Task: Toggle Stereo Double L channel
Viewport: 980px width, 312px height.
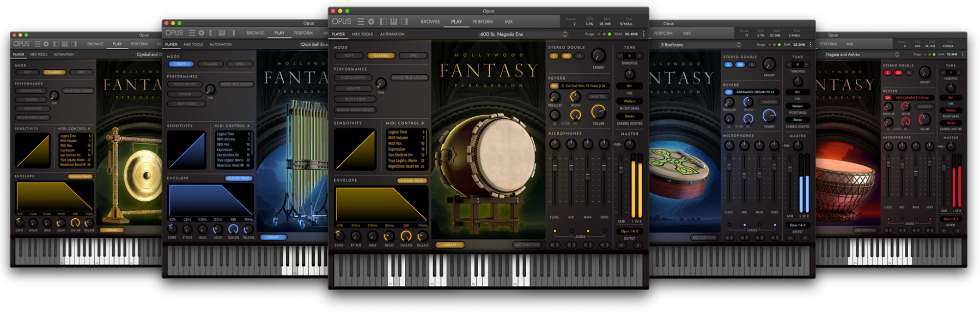Action: click(x=554, y=56)
